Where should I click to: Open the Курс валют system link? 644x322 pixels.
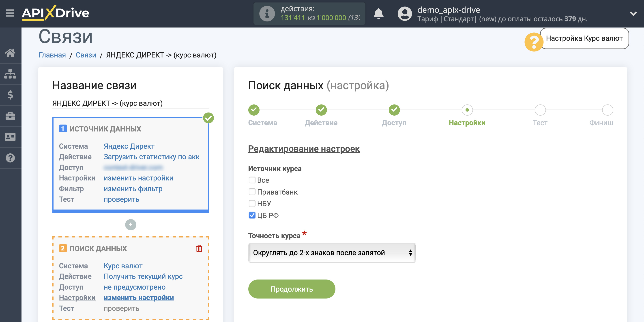click(x=123, y=266)
